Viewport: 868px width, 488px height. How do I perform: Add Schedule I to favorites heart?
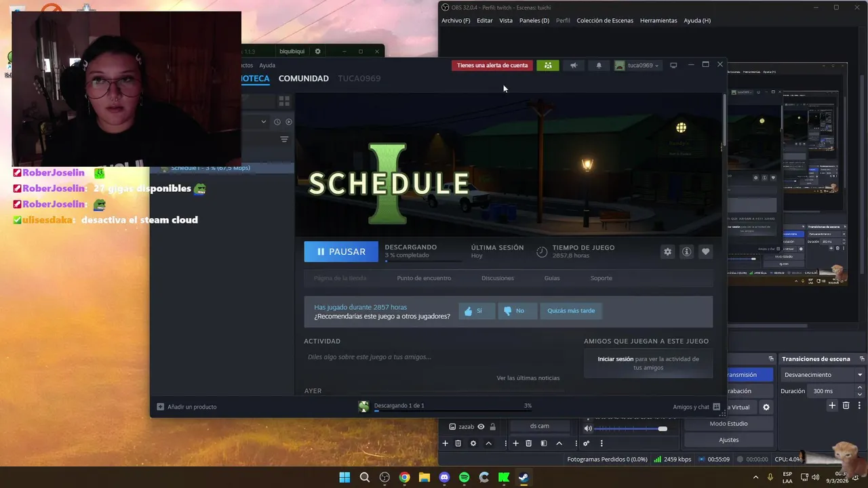pos(705,251)
